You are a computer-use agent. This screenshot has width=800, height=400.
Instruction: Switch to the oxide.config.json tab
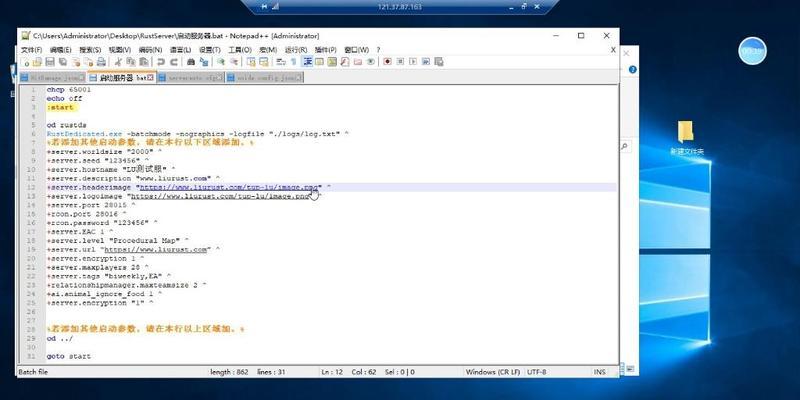264,78
